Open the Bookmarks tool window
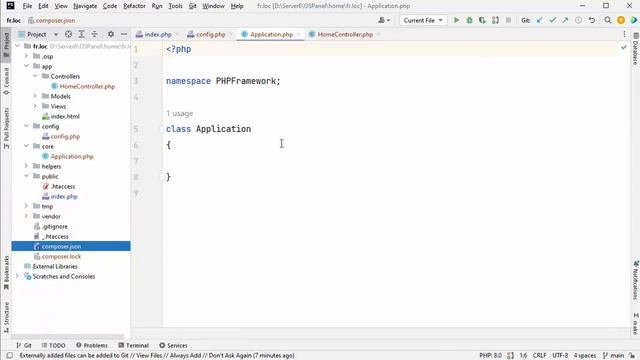This screenshot has height=360, width=640. coord(6,273)
